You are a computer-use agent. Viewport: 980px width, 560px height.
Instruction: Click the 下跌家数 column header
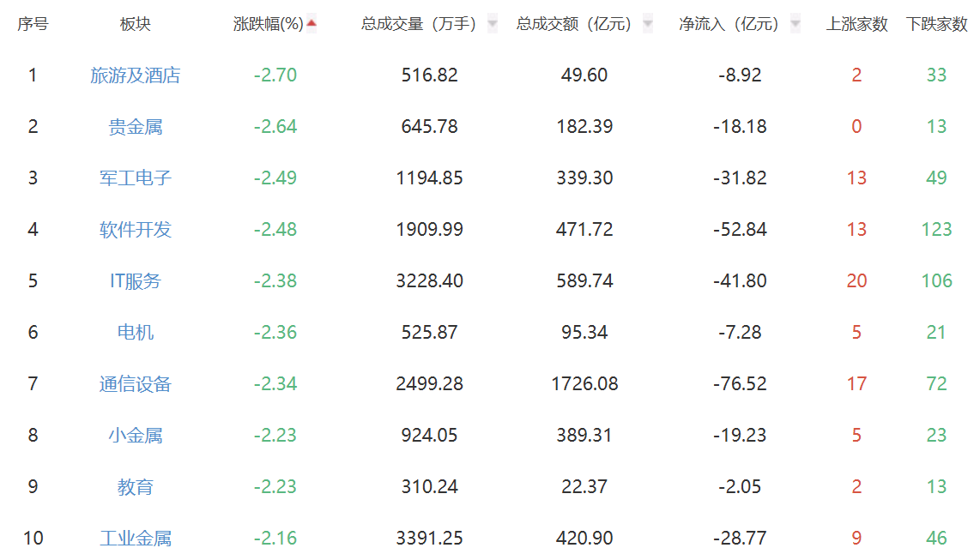coord(935,24)
